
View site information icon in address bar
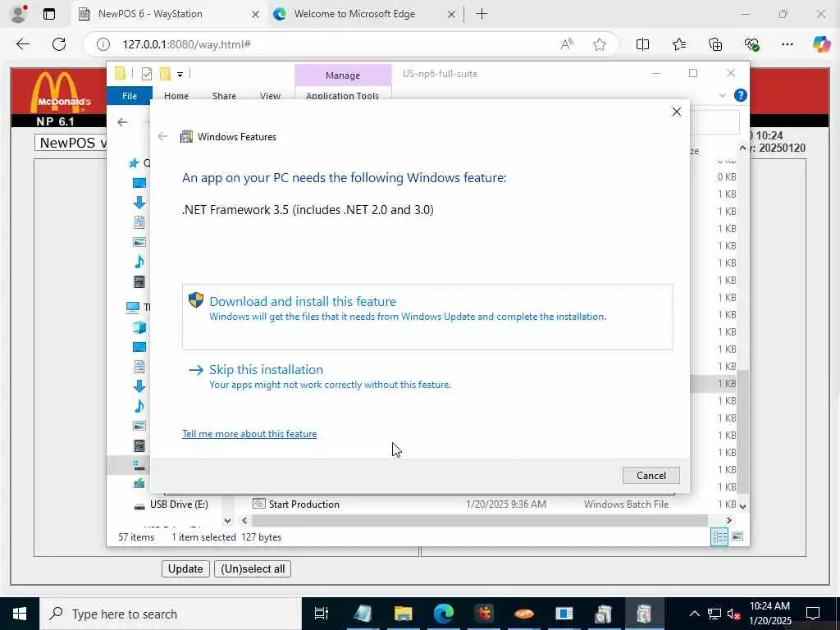click(x=103, y=44)
